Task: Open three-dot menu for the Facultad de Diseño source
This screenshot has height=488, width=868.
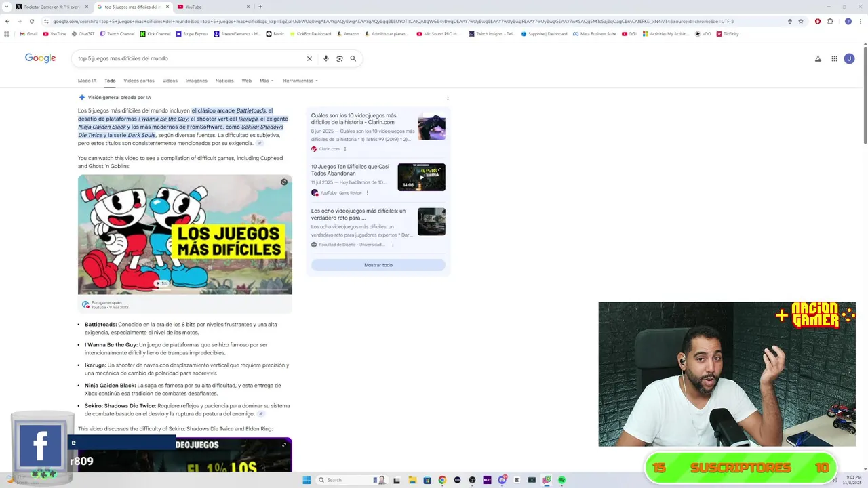Action: 393,245
